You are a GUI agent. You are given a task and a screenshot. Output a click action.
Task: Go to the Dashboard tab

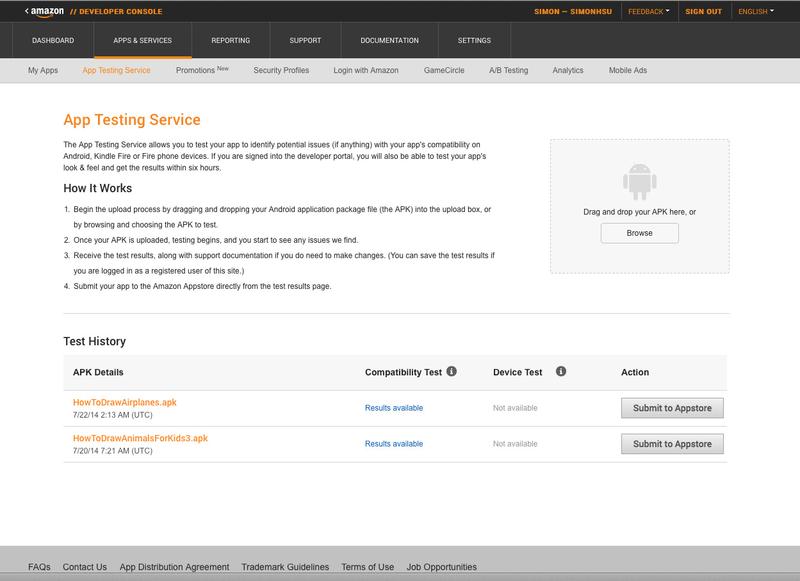(x=53, y=40)
